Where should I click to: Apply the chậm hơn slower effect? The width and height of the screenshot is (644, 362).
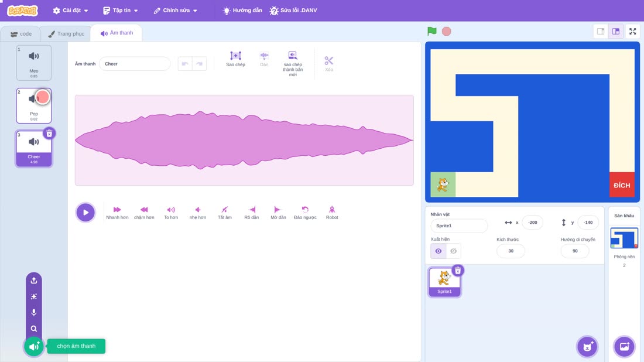pos(144,213)
